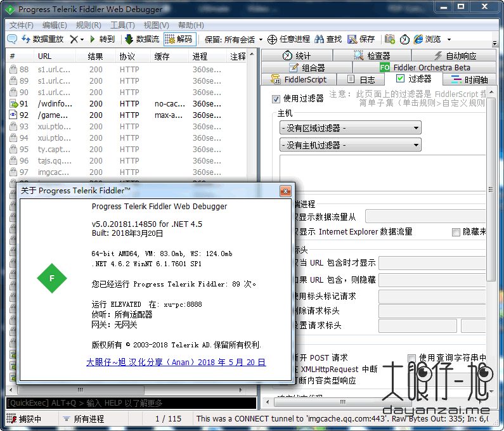504x431 pixels.
Task: Click the 当 URL 包含时才显示 input field
Action: [432, 263]
